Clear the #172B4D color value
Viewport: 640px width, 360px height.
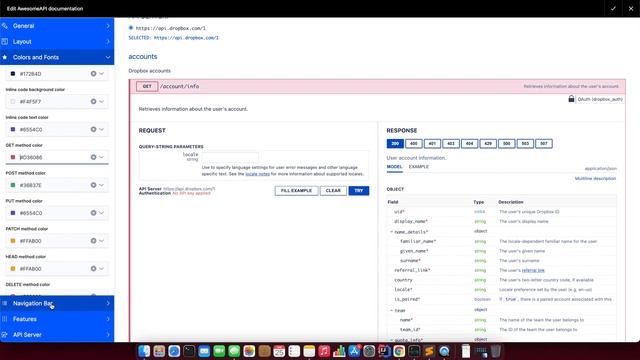[x=93, y=74]
